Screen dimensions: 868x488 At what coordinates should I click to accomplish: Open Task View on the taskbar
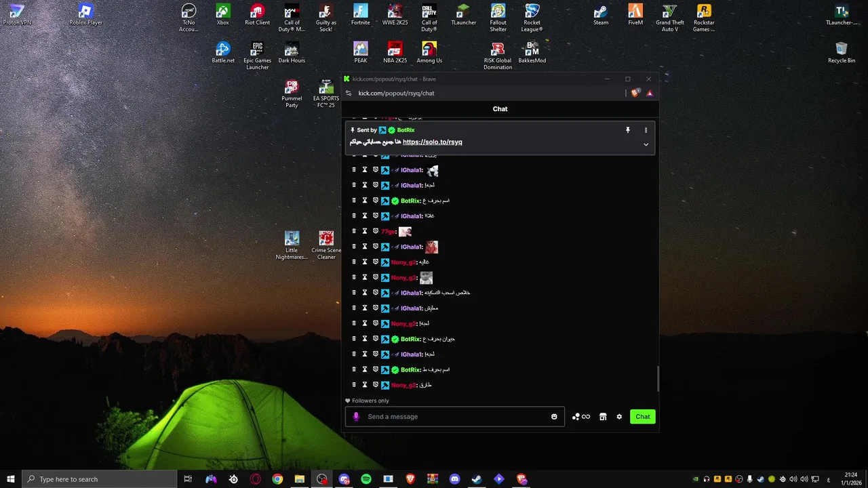(x=189, y=479)
